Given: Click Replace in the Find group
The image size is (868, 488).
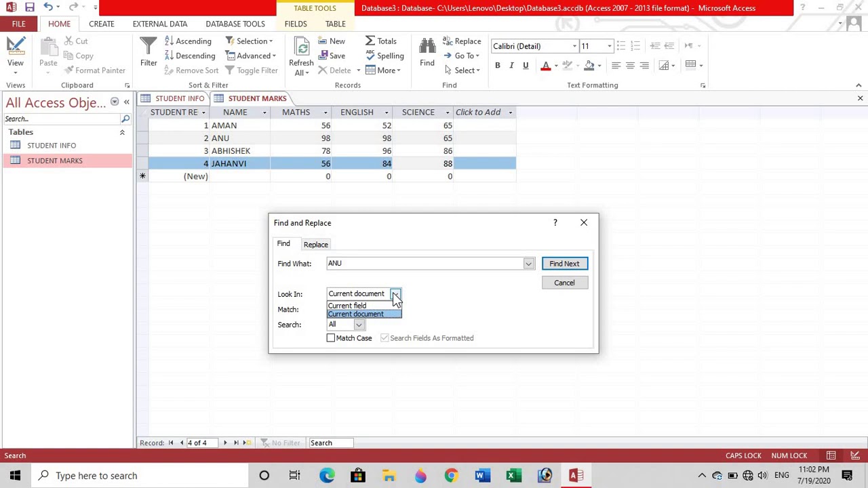Looking at the screenshot, I should [x=462, y=41].
